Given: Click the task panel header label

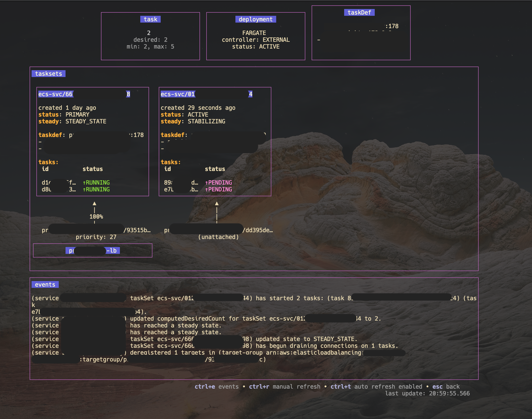Looking at the screenshot, I should pos(150,19).
